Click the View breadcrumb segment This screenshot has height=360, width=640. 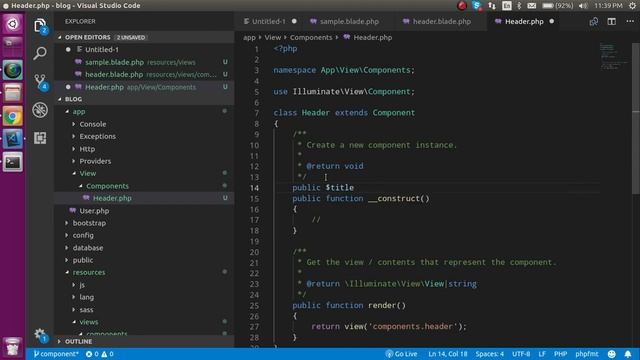coord(272,38)
